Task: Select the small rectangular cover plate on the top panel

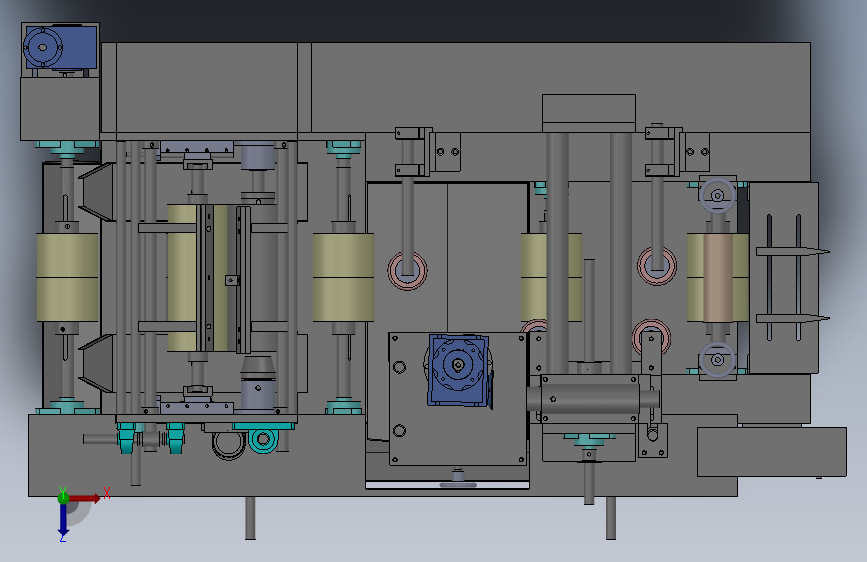Action: (x=589, y=113)
